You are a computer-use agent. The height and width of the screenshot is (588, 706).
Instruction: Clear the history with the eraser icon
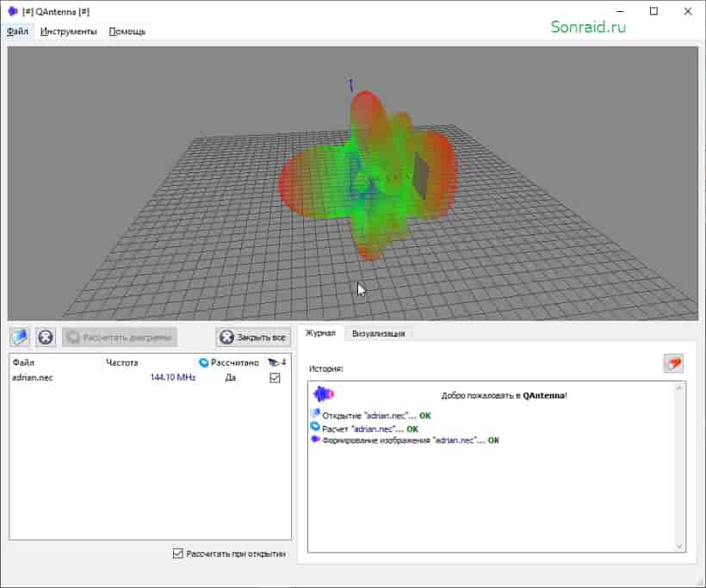tap(673, 364)
